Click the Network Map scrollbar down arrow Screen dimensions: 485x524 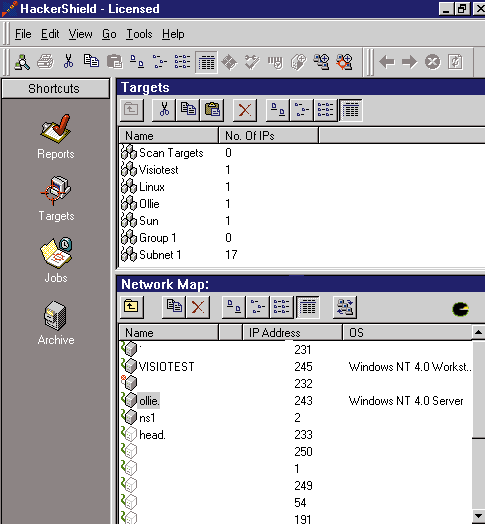(479, 516)
